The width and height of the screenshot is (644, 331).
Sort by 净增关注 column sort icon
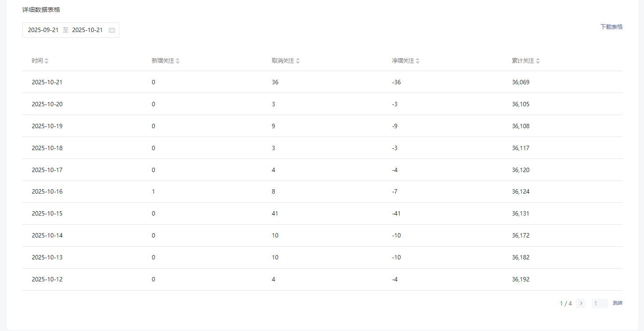pos(418,61)
